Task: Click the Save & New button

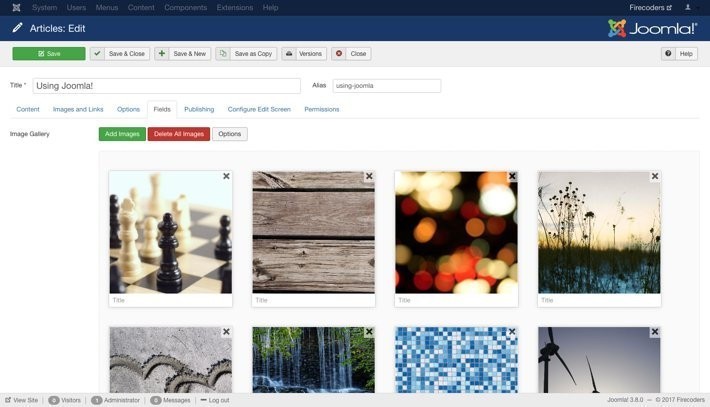Action: tap(182, 53)
